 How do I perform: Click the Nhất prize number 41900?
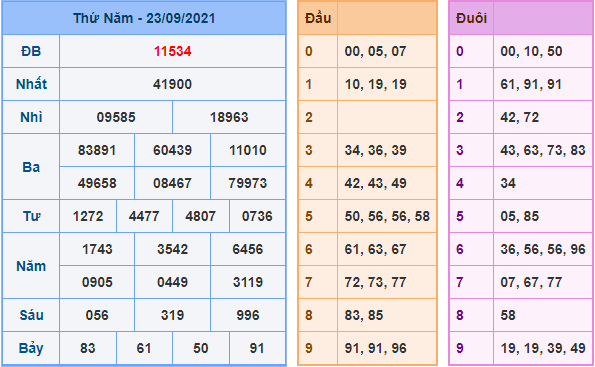[173, 84]
